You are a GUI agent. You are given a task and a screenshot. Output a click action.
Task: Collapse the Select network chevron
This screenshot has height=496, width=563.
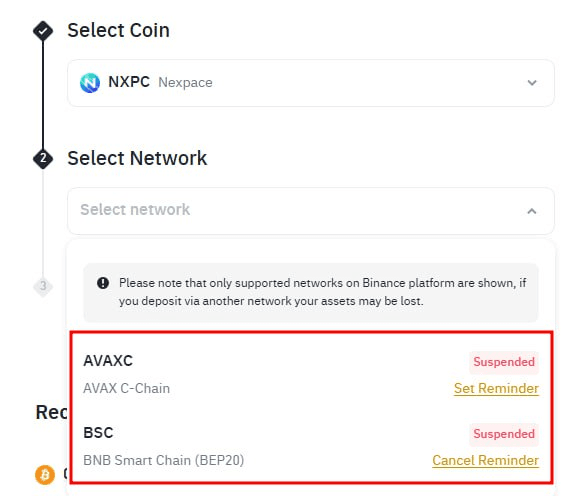[x=532, y=211]
